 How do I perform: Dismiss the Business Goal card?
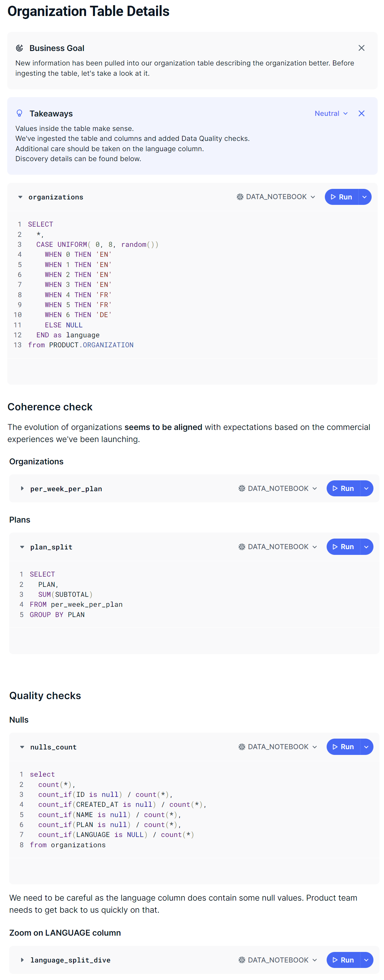(361, 48)
